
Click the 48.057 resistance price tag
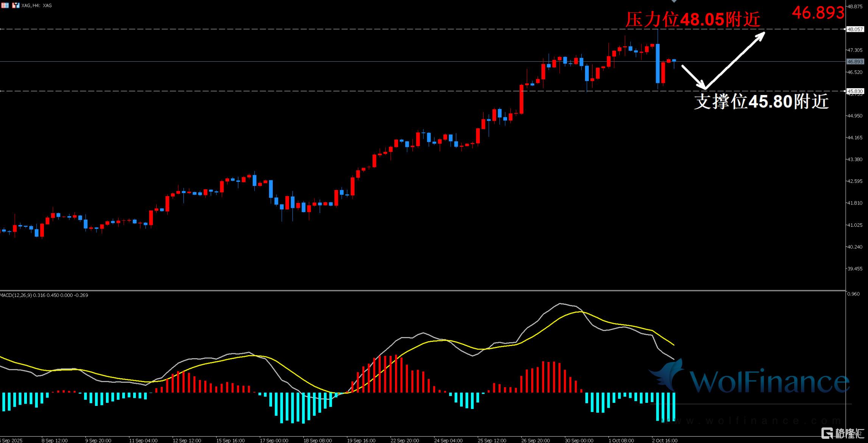click(x=855, y=29)
